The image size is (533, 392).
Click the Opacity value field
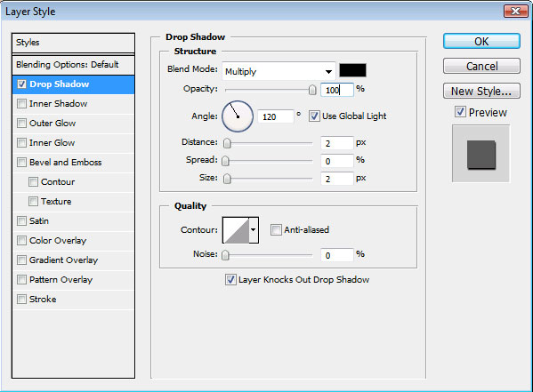coord(337,90)
